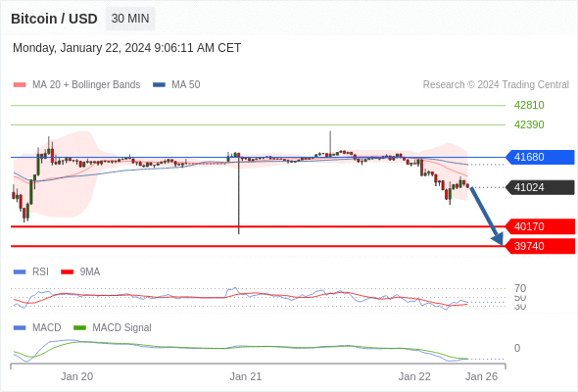578x392 pixels.
Task: Click the MACD Signal legend label
Action: (x=121, y=328)
